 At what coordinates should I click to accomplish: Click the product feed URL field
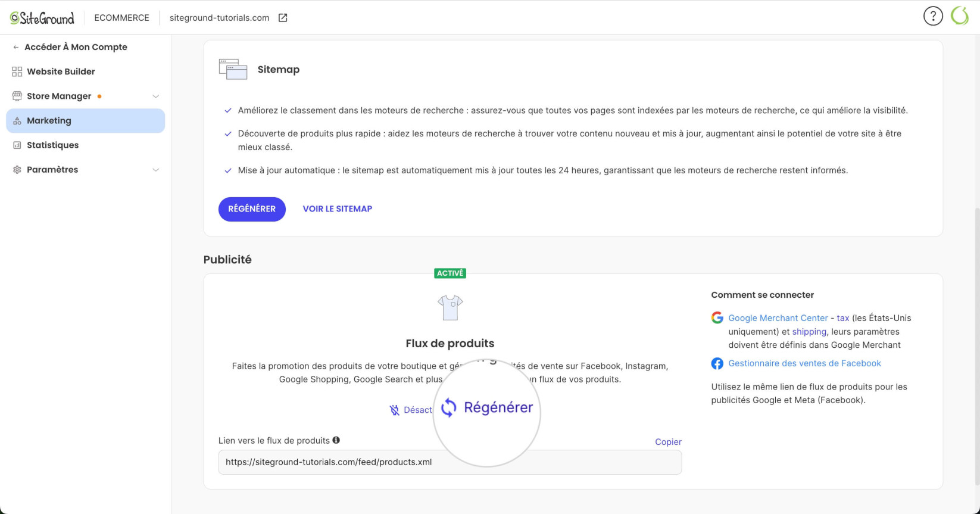coord(450,462)
